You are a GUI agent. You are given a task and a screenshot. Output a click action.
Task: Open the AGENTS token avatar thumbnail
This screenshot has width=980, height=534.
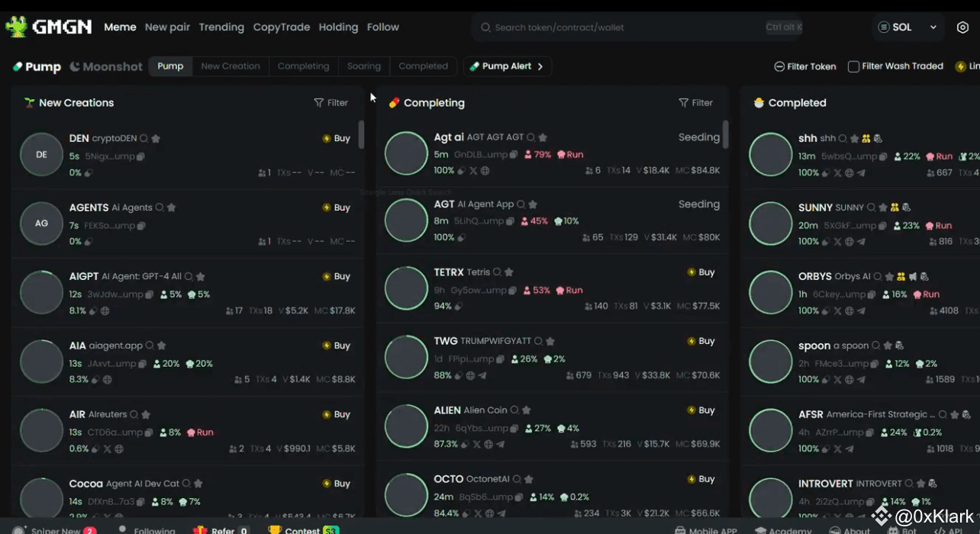(41, 224)
